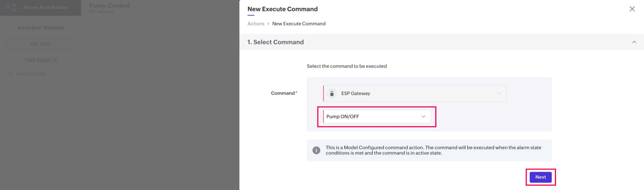The height and width of the screenshot is (190, 644).
Task: Click the ESP Gateway dropdown arrow
Action: coord(498,93)
